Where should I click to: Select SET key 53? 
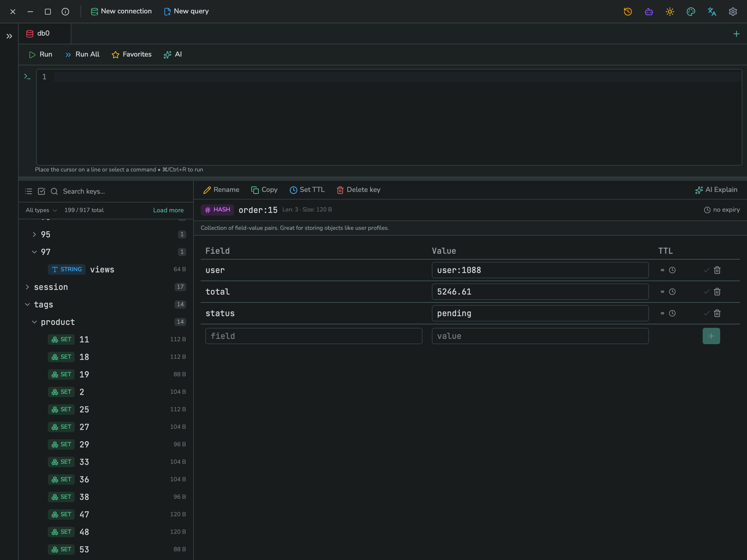pyautogui.click(x=106, y=549)
